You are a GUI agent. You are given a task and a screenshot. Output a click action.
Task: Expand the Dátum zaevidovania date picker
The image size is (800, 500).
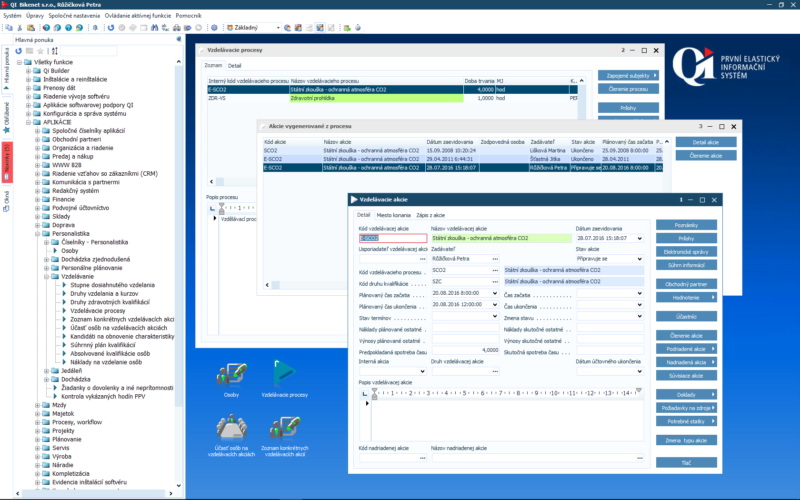coord(639,239)
